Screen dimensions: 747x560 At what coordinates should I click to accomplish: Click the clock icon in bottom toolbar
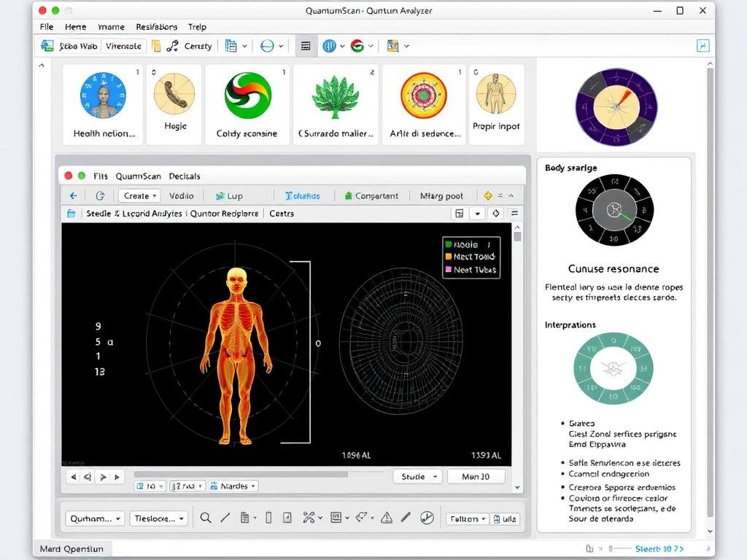(x=427, y=518)
